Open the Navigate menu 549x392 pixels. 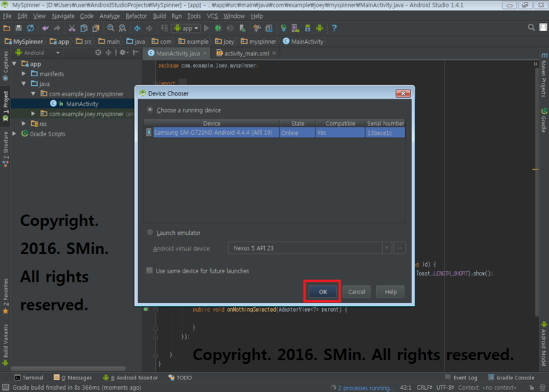click(63, 16)
